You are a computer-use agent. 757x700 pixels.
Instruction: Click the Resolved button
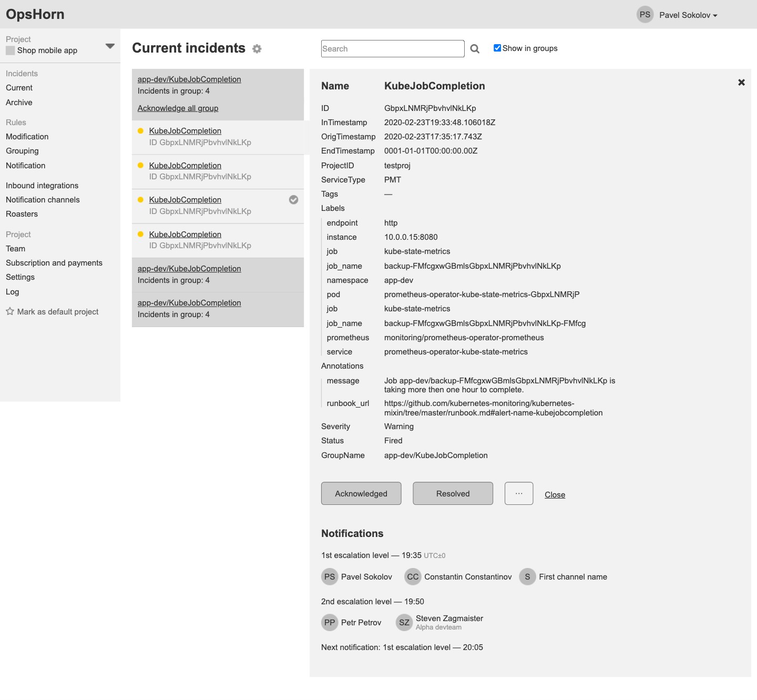click(453, 493)
